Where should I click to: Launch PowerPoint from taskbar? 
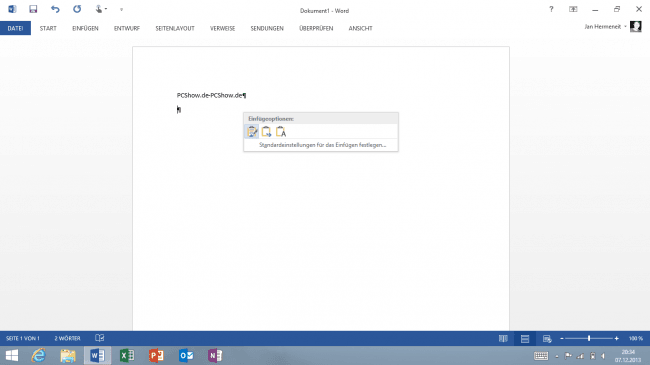pyautogui.click(x=156, y=355)
